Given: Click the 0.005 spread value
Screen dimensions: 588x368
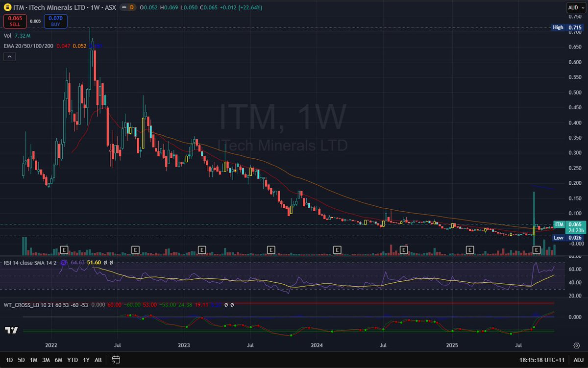Looking at the screenshot, I should pyautogui.click(x=35, y=21).
